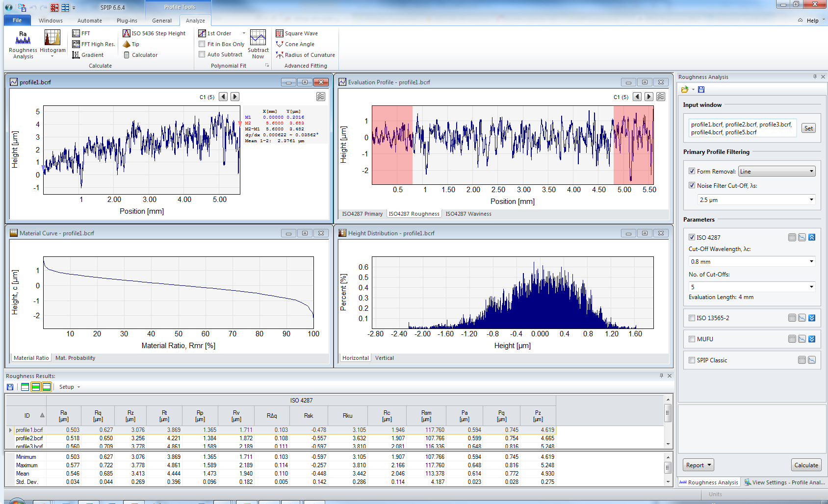The height and width of the screenshot is (504, 828).
Task: Switch to Windows ribbon tab
Action: coord(51,21)
